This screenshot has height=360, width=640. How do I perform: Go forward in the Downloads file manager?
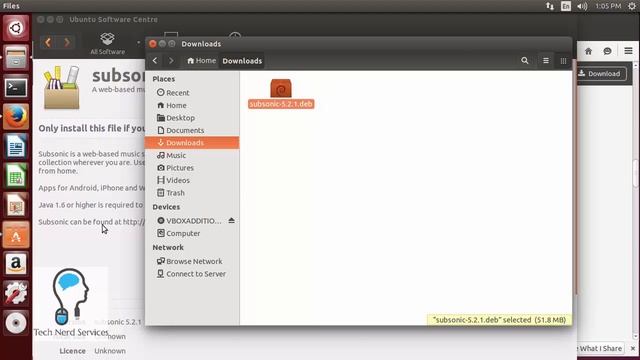pyautogui.click(x=171, y=61)
